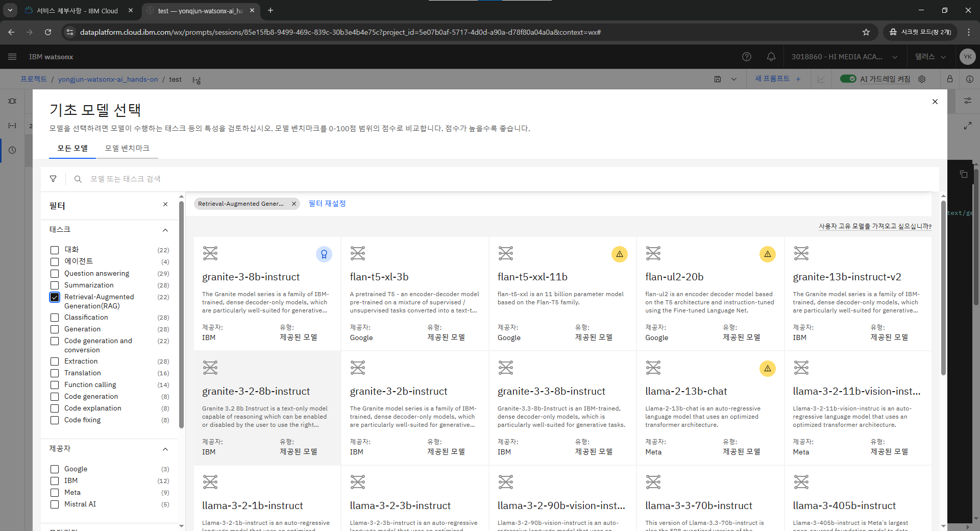Open the 사용자 고유 모델을 가져오고 싶으십니까? link

875,226
